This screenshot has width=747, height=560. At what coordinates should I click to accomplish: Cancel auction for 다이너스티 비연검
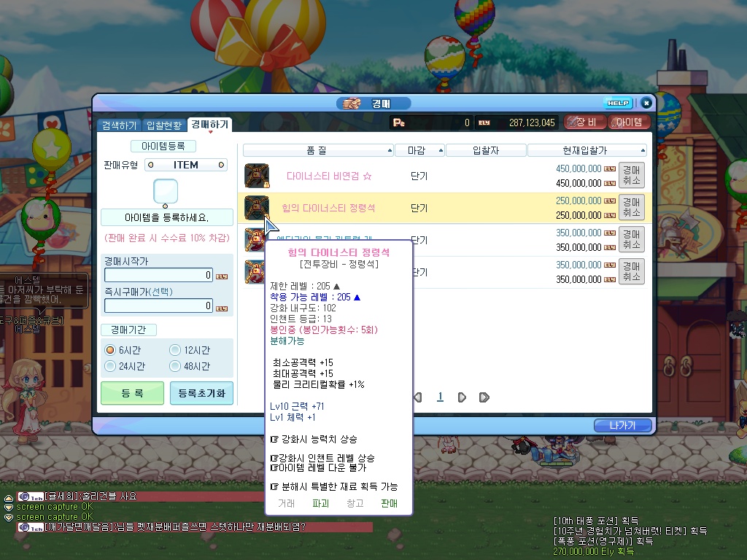click(631, 176)
